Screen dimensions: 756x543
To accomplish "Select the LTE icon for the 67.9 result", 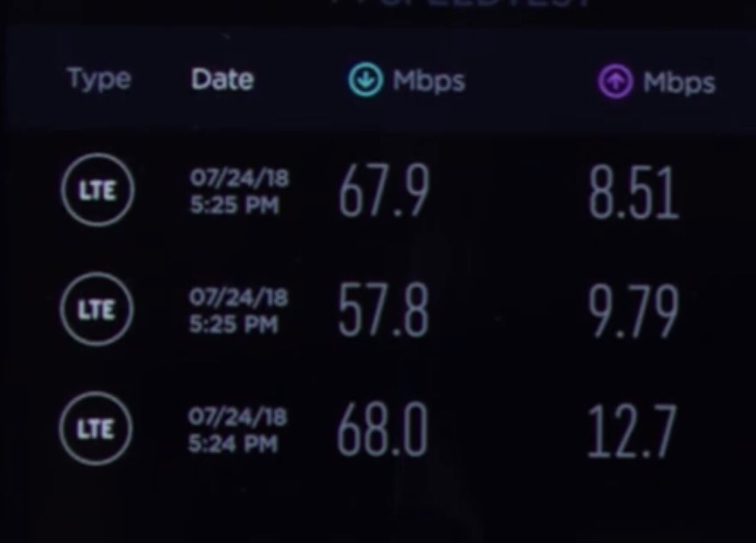I will (97, 190).
